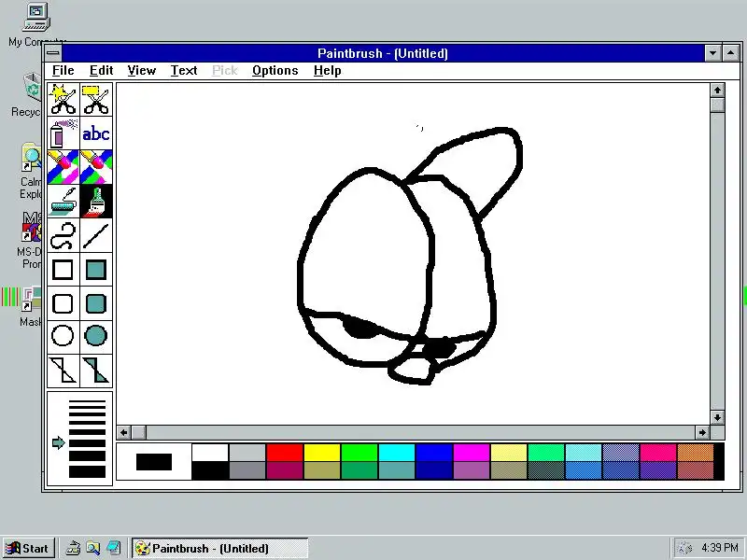747x560 pixels.
Task: Pick the dark gray color swatch
Action: point(247,470)
